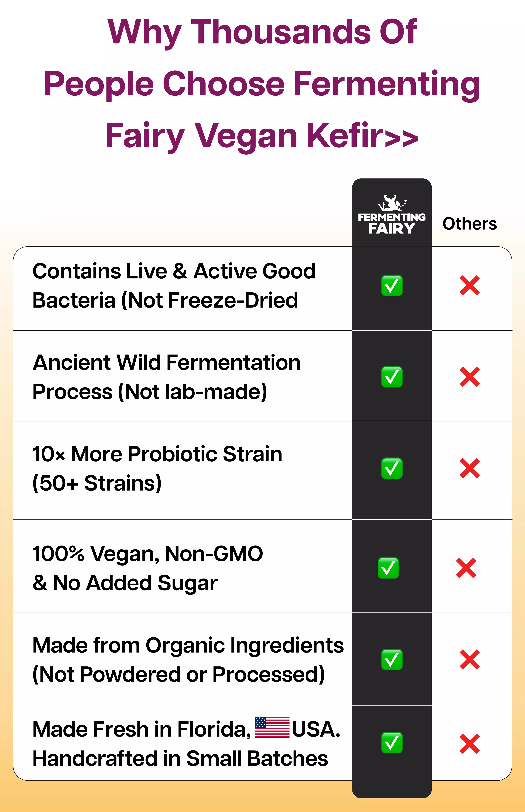Click the USA flag icon
Image resolution: width=525 pixels, height=812 pixels.
pos(272,727)
